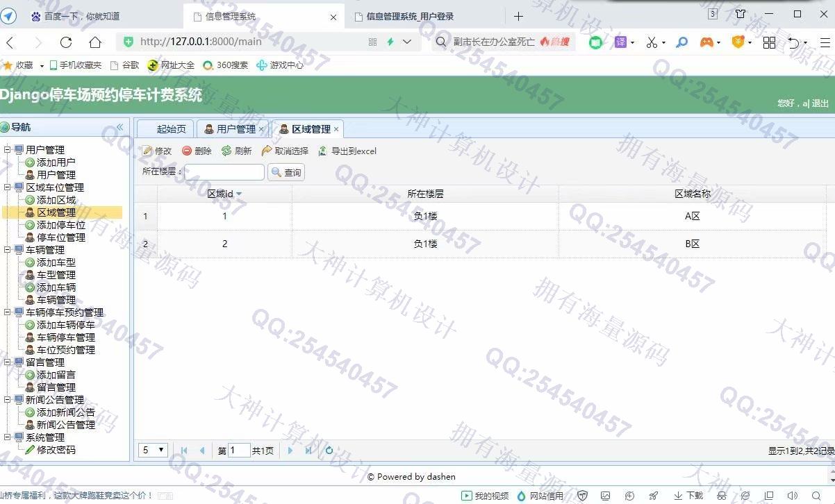
Task: Open 车辆管理 leaf under 车辆管理 folder
Action: 56,299
